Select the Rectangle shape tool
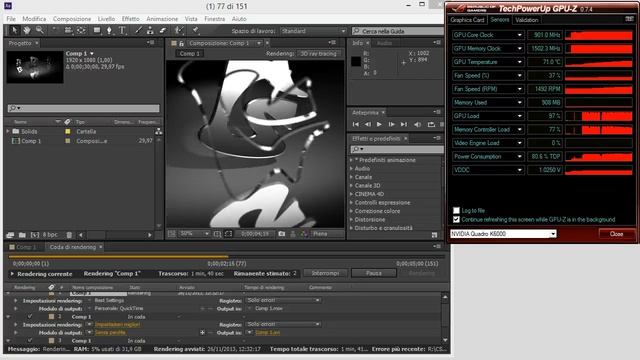The image size is (640, 360). pyautogui.click(x=97, y=30)
